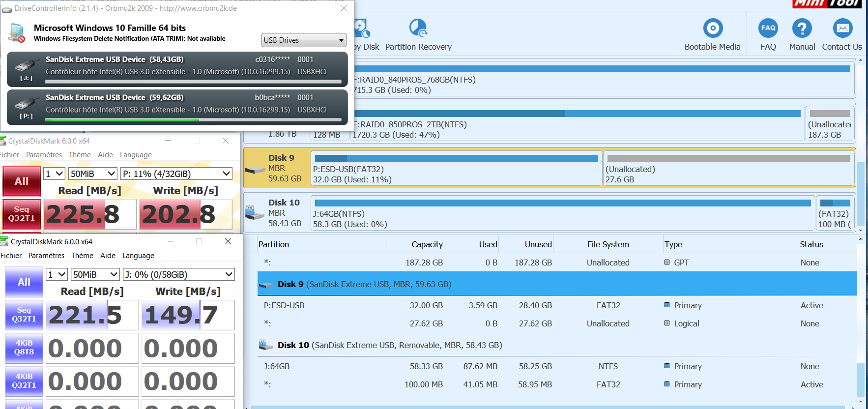This screenshot has width=868, height=409.
Task: Select the 27.62 GB unallocated row
Action: [x=557, y=323]
